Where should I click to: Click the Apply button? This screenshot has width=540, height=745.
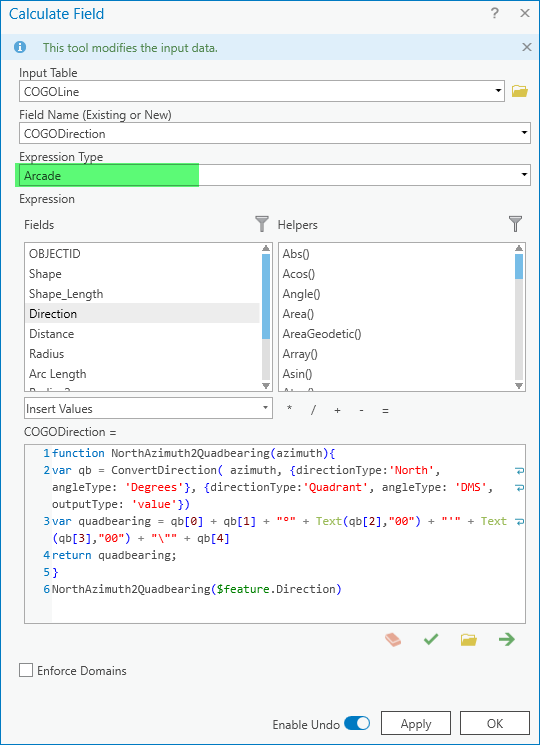pos(416,723)
